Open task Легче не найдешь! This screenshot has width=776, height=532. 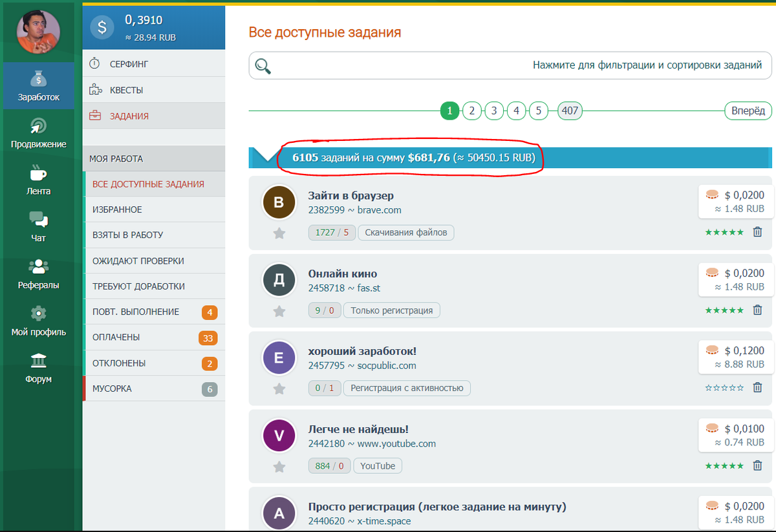[359, 429]
